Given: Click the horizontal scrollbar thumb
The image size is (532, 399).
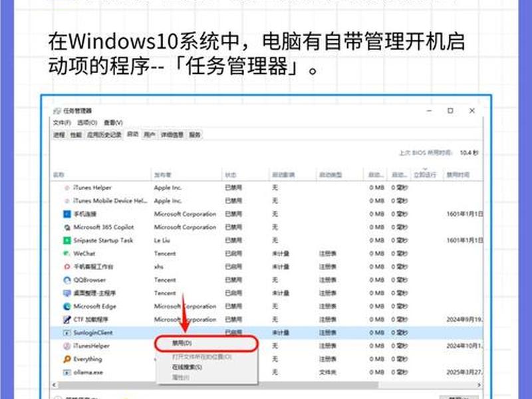Looking at the screenshot, I should 218,385.
